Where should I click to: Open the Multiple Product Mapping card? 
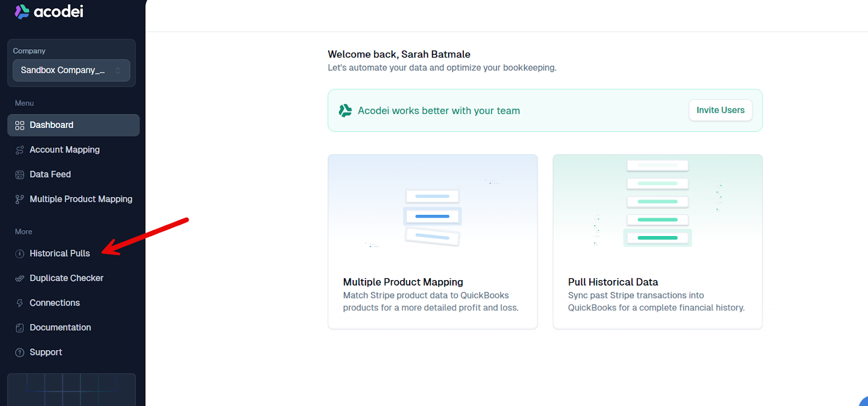click(x=432, y=242)
